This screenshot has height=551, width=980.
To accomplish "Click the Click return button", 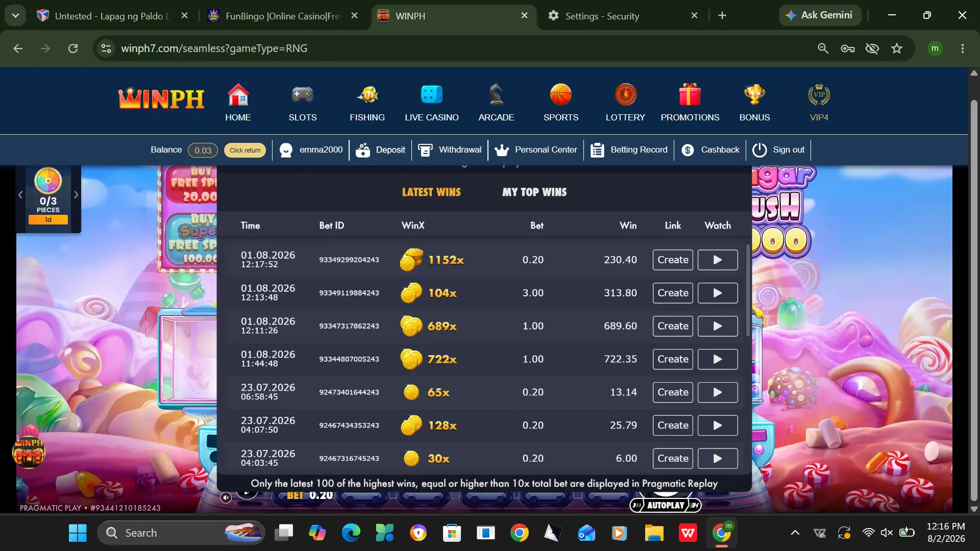I will pos(245,150).
